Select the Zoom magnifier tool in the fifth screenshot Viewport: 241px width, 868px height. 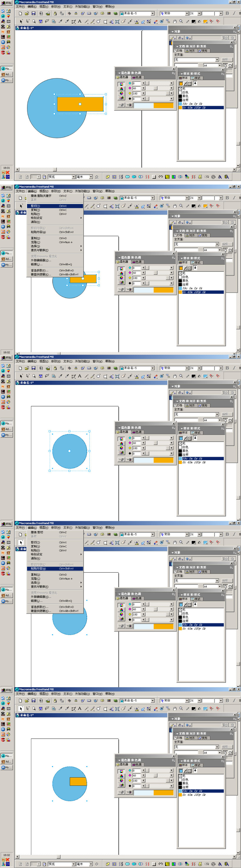point(181,709)
